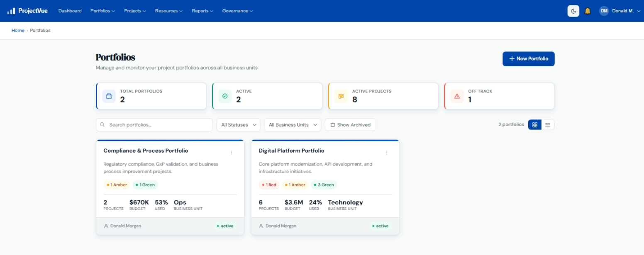The height and width of the screenshot is (255, 644).
Task: Click the Off Track stat card
Action: pyautogui.click(x=499, y=96)
